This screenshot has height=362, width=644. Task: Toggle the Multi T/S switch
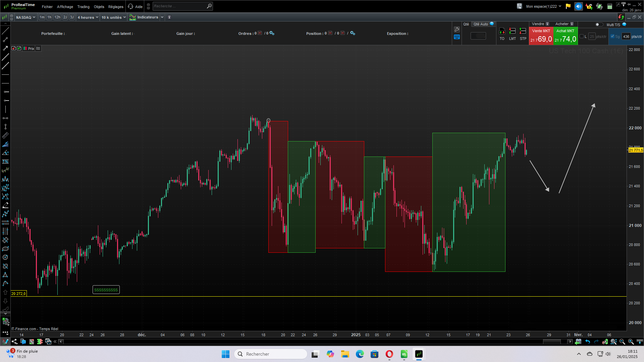point(599,24)
